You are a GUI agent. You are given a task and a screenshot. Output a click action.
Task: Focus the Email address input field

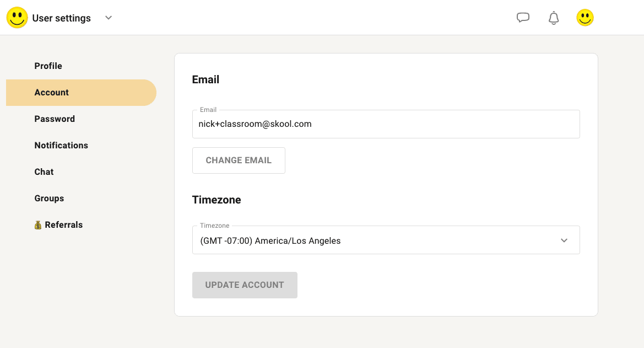386,125
